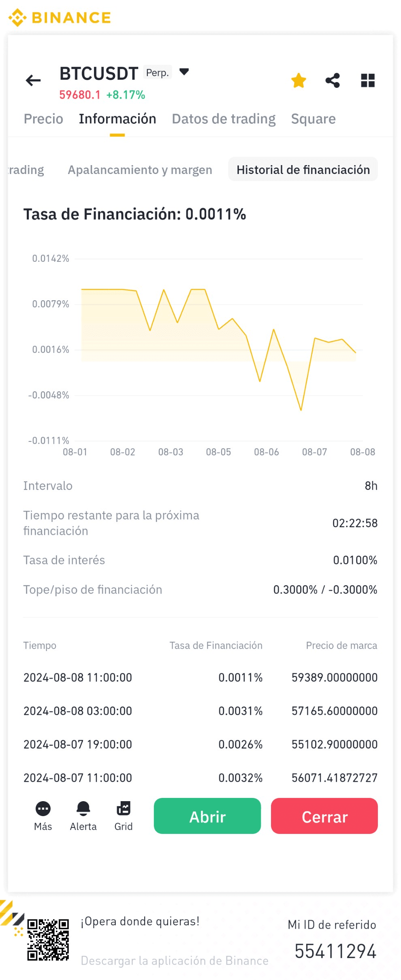Toggle the favorite star for BTCUSDT
The image size is (401, 980).
(x=299, y=81)
